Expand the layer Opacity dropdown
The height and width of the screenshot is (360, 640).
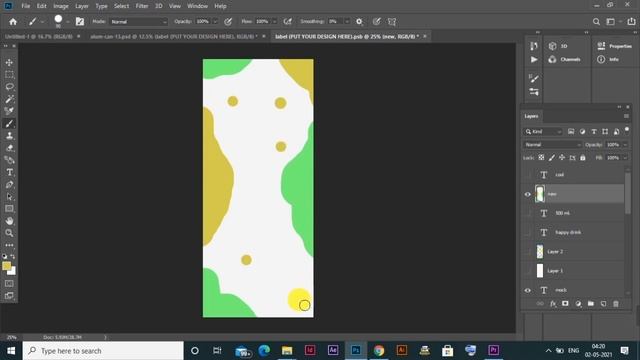click(x=625, y=144)
